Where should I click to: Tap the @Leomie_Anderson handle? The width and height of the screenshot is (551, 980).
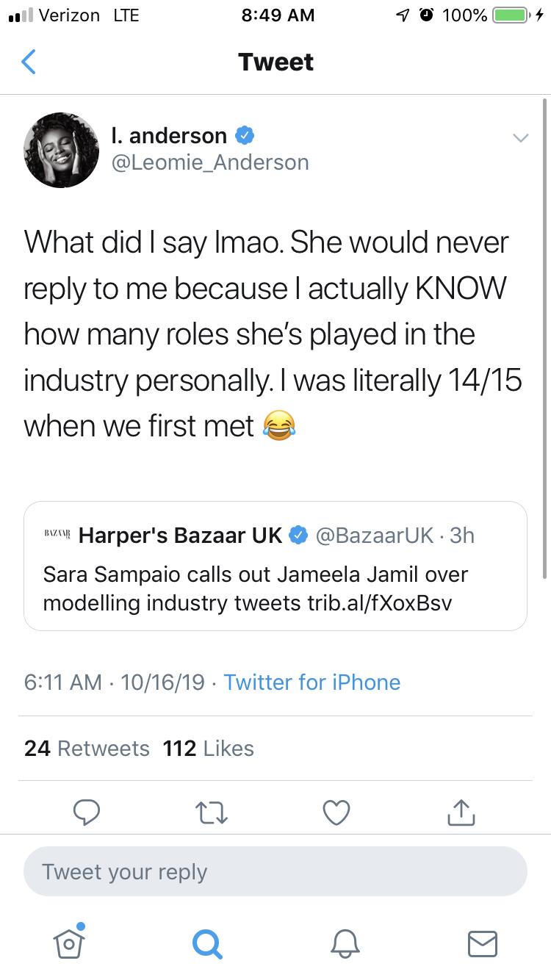click(x=209, y=162)
